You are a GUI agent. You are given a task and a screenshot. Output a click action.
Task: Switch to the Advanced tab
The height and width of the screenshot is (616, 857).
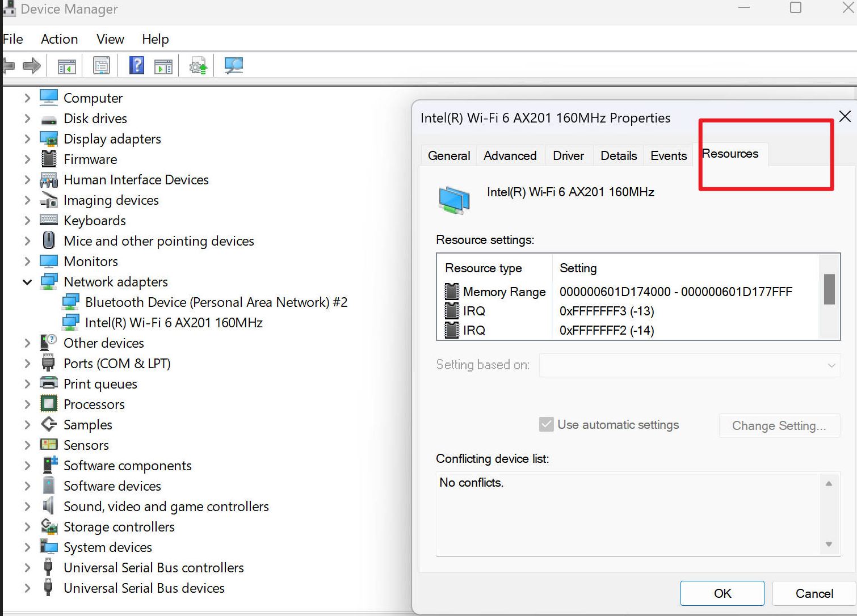pos(510,155)
